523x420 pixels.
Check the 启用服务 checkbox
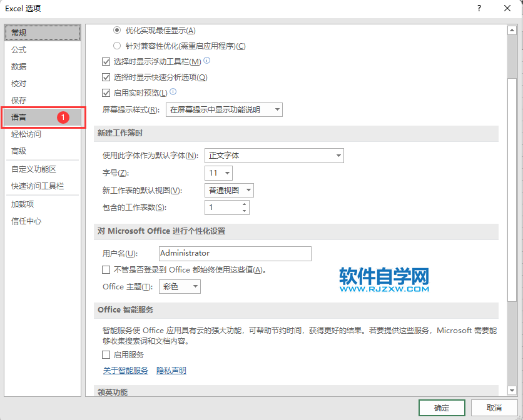click(106, 354)
